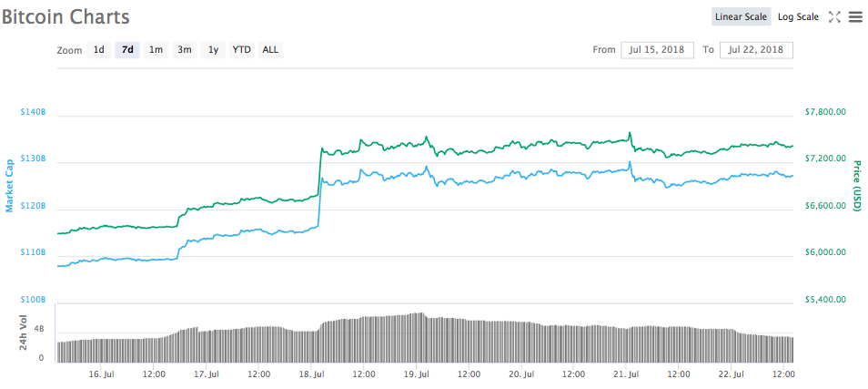Click the Bitcoin Charts heading
The height and width of the screenshot is (389, 868).
tap(66, 17)
